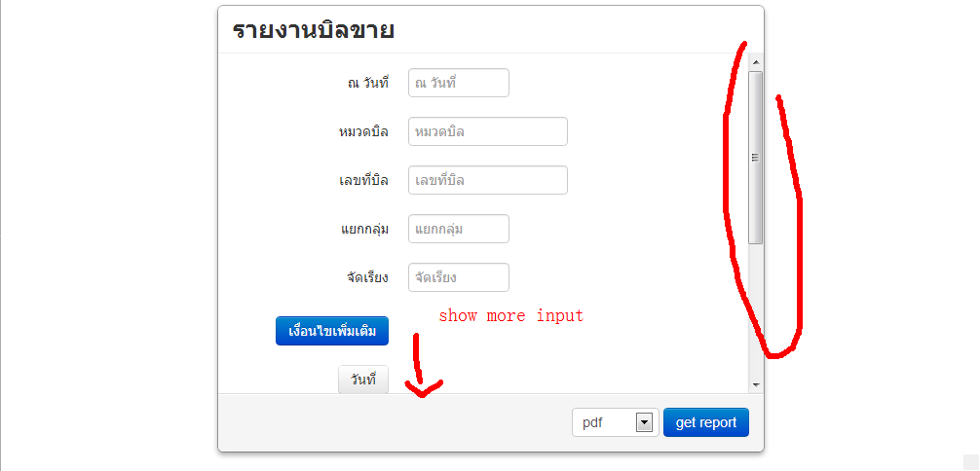Open the pdf format dropdown arrow
This screenshot has width=980, height=471.
click(644, 423)
